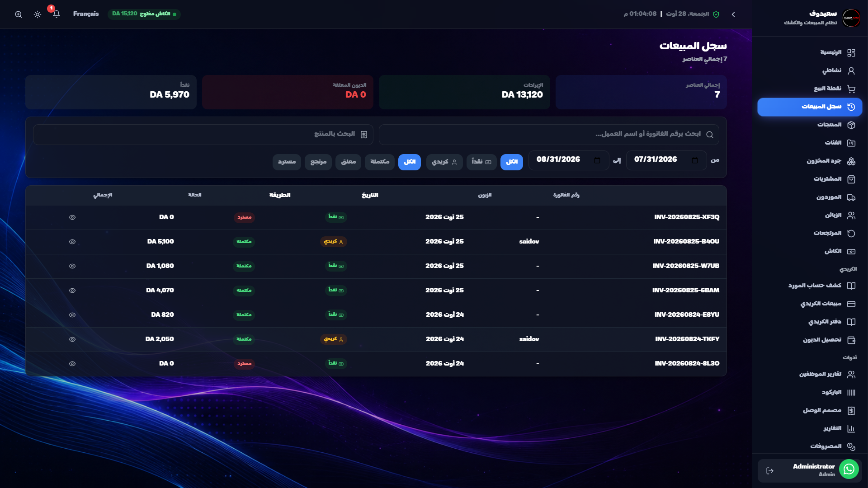Open الفئات categories page
Screen dimensions: 868x488
pyautogui.click(x=810, y=143)
